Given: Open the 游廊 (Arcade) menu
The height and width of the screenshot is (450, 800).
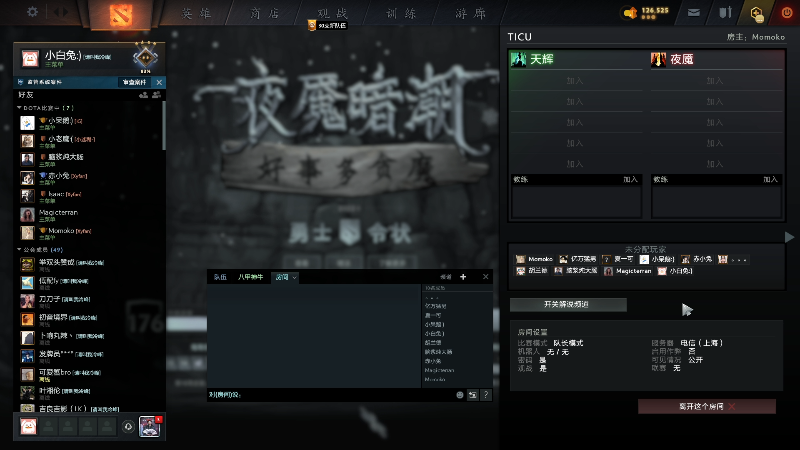Looking at the screenshot, I should tap(470, 13).
